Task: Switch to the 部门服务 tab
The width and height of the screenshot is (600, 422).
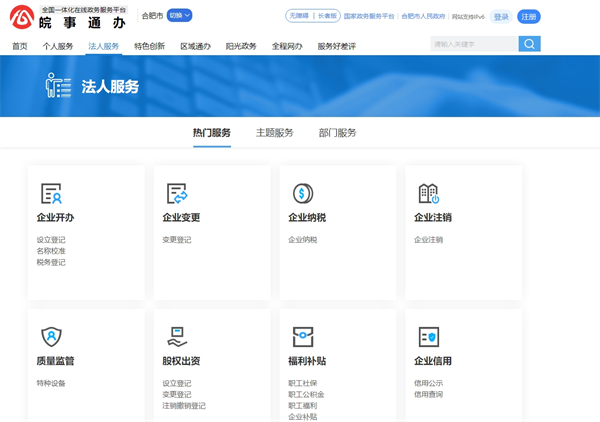Action: [x=337, y=133]
